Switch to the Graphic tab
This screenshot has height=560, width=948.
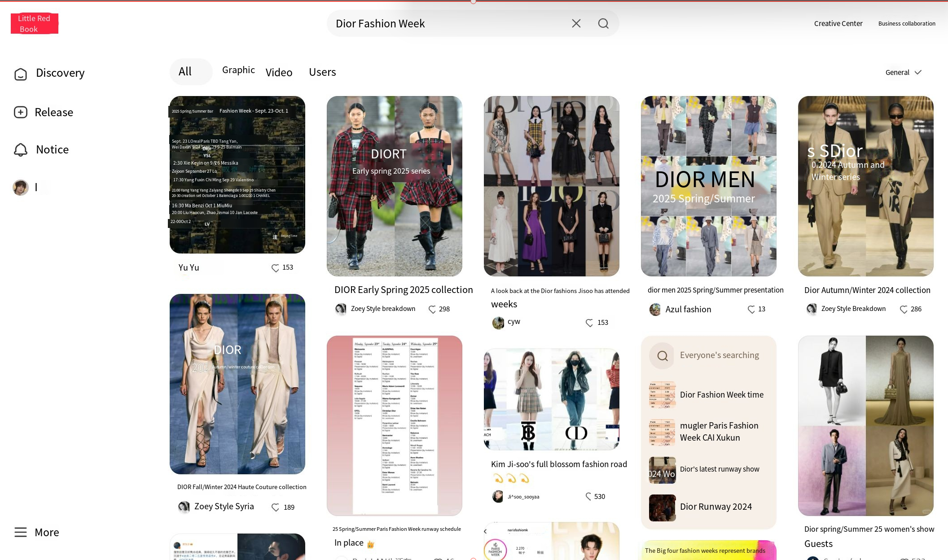tap(238, 70)
